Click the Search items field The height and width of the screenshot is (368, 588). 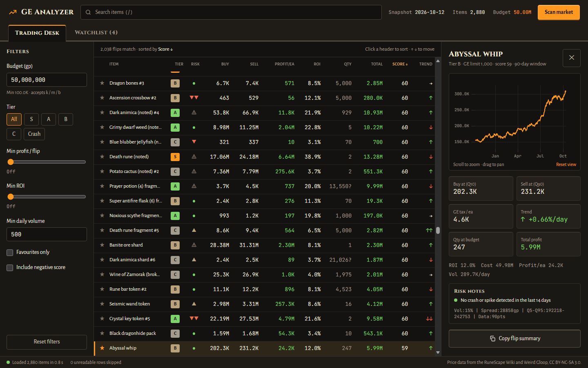pos(231,12)
